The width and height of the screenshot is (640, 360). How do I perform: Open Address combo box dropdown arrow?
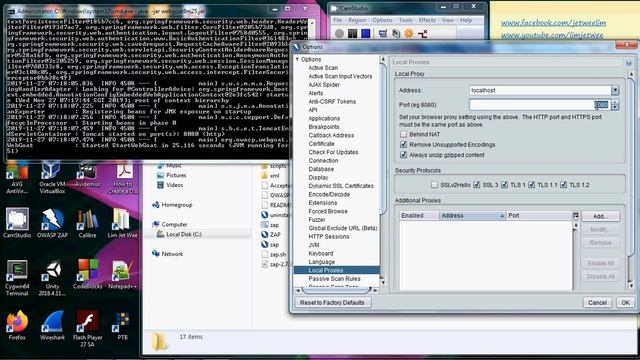pos(615,90)
